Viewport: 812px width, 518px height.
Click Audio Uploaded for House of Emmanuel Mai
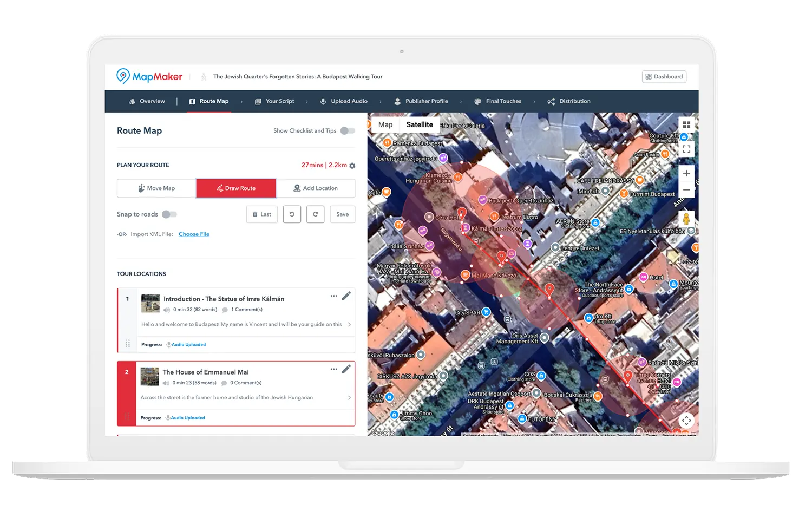(188, 418)
